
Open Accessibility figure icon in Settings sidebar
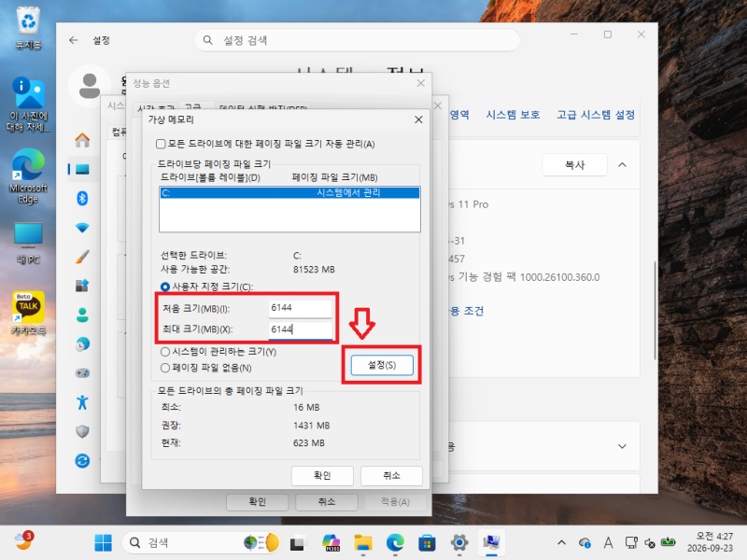pos(82,402)
